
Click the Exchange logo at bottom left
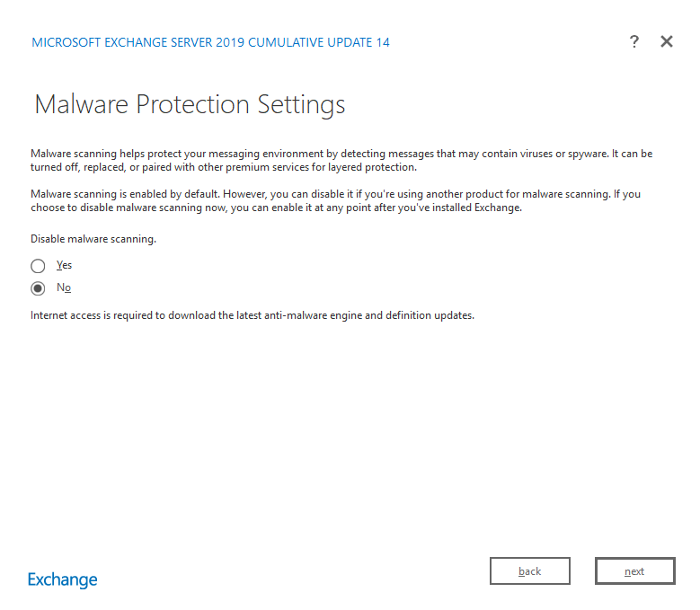point(62,579)
